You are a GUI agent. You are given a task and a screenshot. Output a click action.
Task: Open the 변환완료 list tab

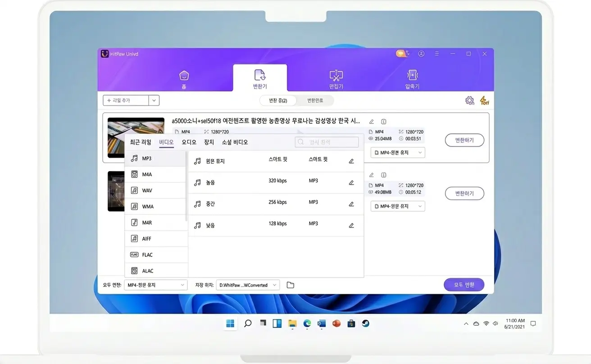click(x=315, y=100)
